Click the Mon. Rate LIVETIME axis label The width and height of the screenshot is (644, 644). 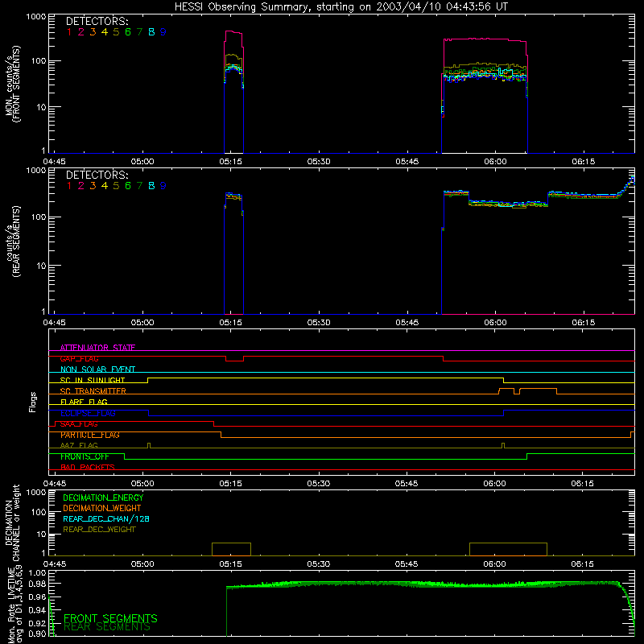click(13, 605)
